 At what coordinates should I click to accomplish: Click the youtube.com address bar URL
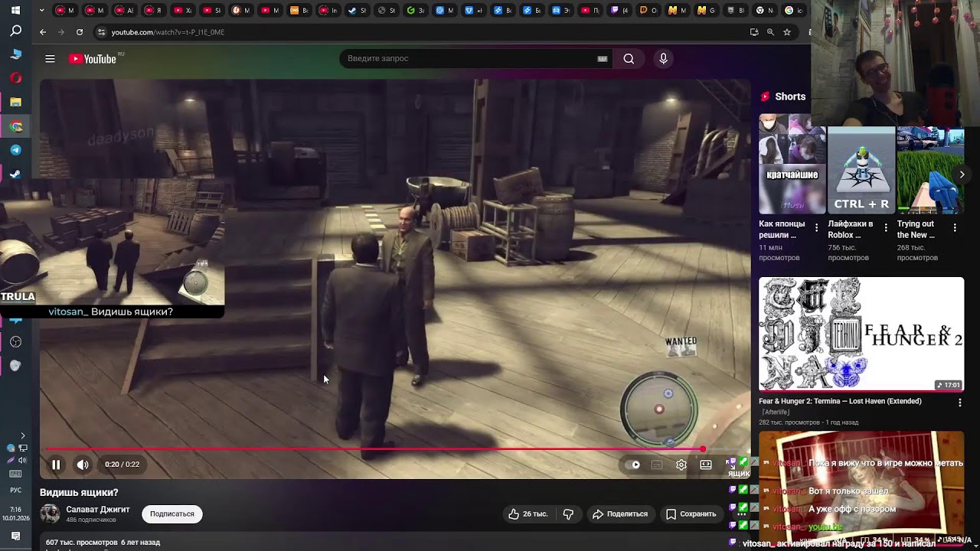(x=168, y=32)
